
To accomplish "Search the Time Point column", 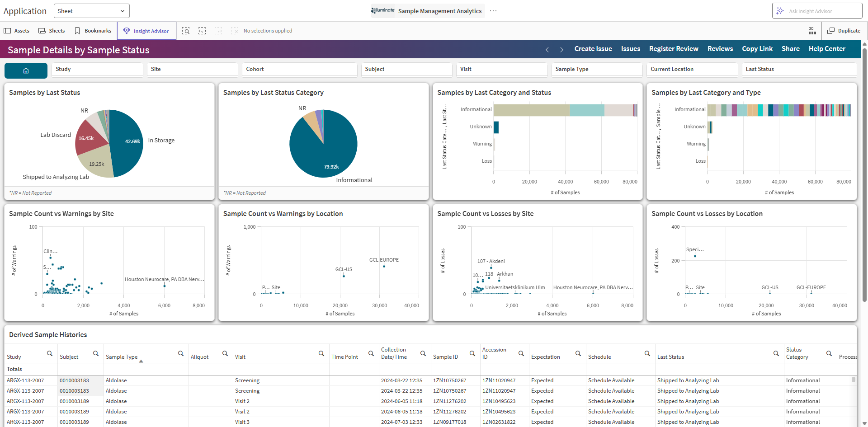I will (371, 353).
